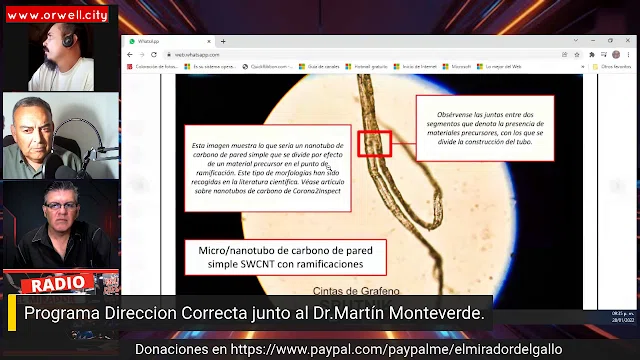Click the middle webcam feed with microphone
640x360 pixels.
click(61, 136)
